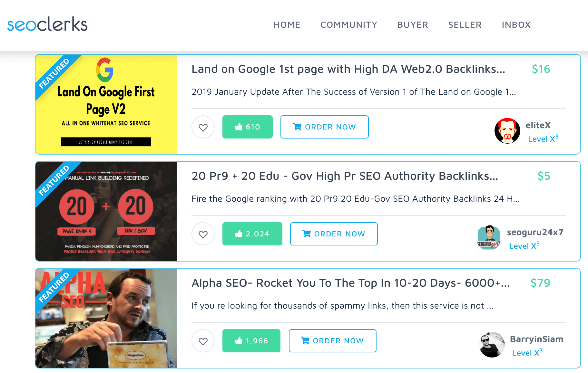
Task: Order the $5 Pr9 Edu-Gov backlinks service
Action: 334,234
